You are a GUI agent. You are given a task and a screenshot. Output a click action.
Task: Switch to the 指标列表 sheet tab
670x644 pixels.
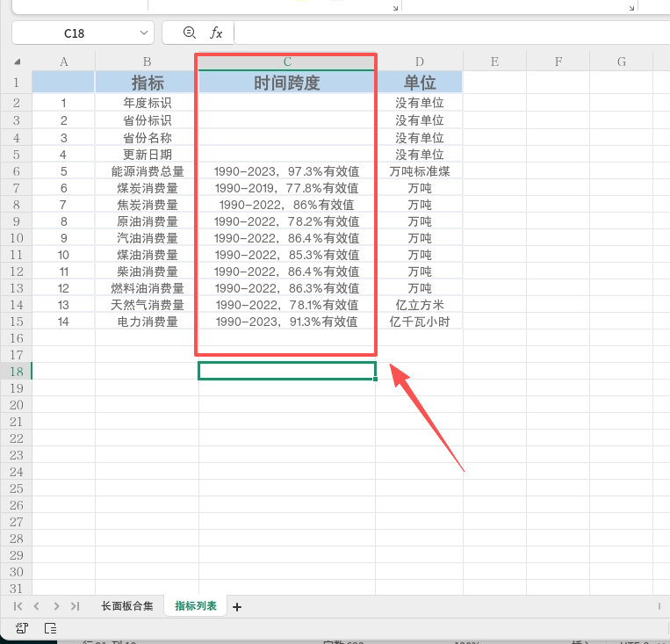(x=196, y=606)
